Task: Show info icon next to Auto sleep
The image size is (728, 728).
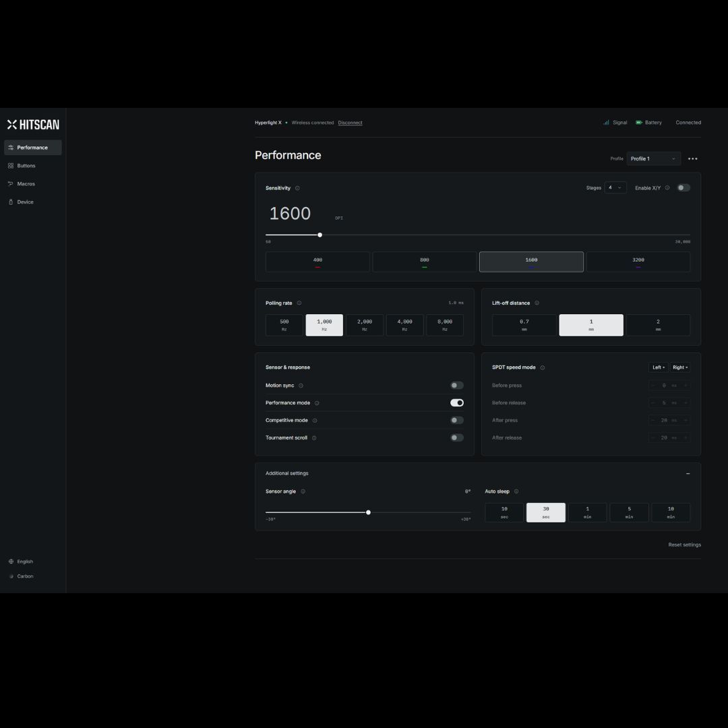Action: click(516, 491)
